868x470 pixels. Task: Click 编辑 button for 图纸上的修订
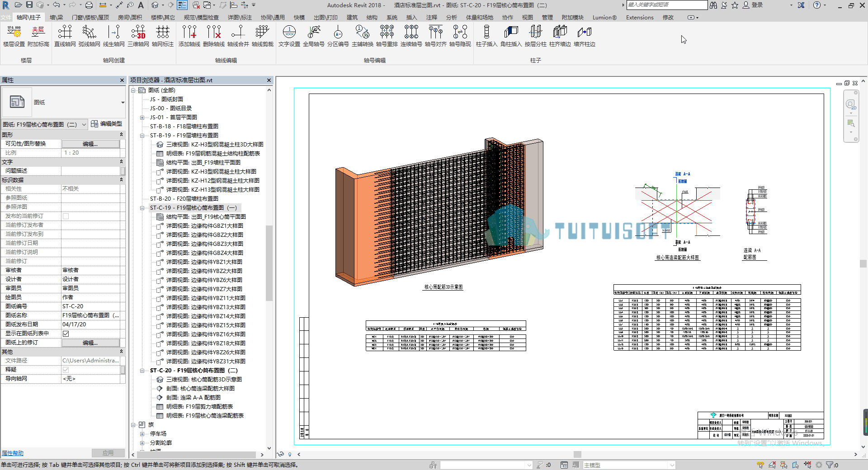[x=90, y=343]
